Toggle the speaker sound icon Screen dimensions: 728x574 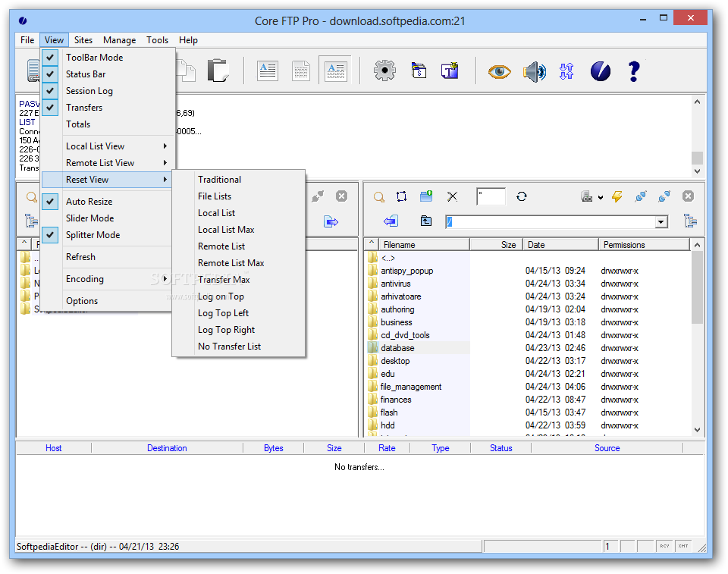pyautogui.click(x=535, y=71)
